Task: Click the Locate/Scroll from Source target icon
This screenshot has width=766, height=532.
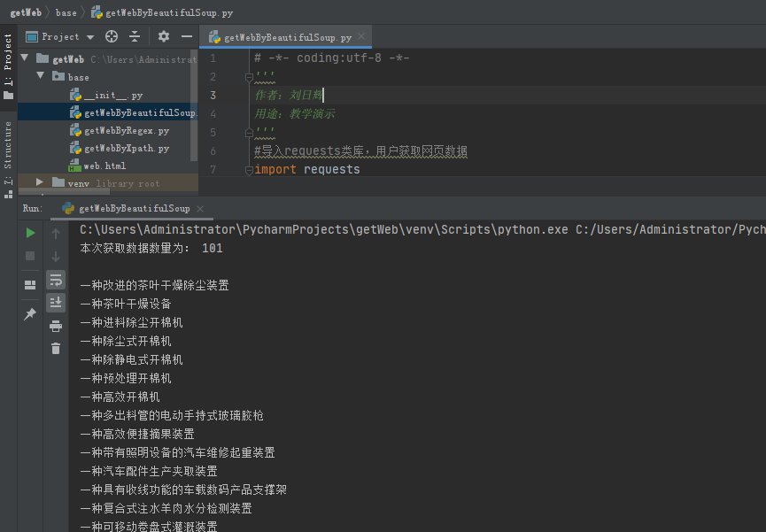Action: (x=112, y=36)
